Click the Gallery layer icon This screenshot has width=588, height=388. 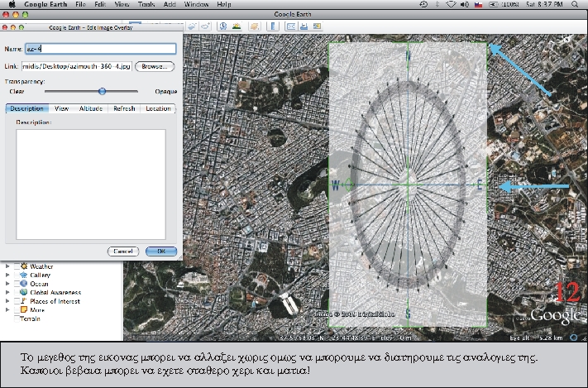pos(24,275)
